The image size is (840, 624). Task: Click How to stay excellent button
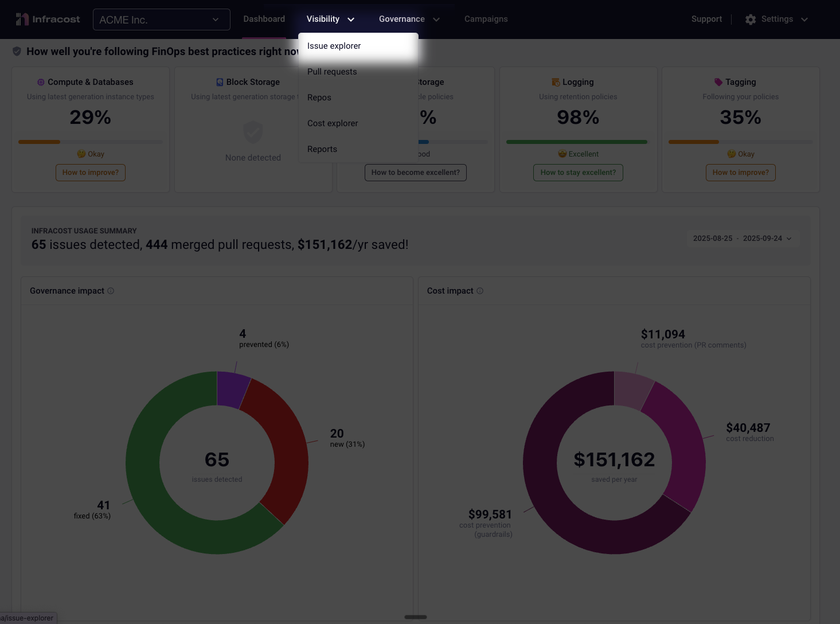coord(578,173)
